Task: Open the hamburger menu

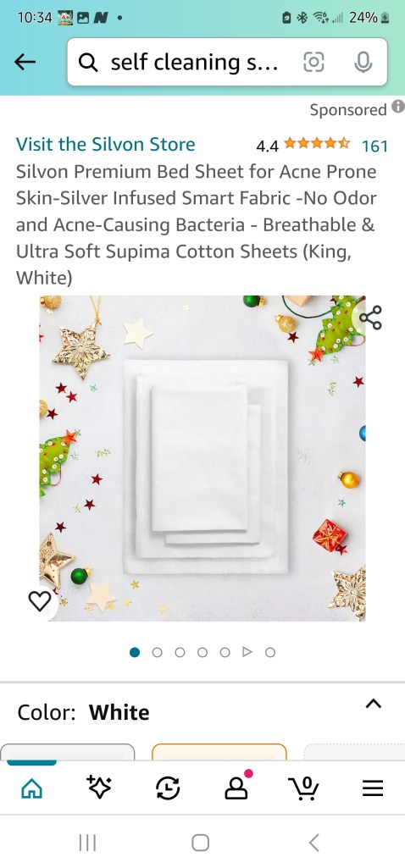Action: pyautogui.click(x=373, y=788)
